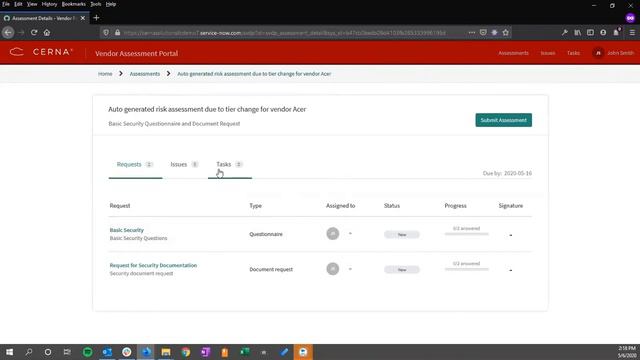
Task: Bookmark this page with the star
Action: point(506,33)
